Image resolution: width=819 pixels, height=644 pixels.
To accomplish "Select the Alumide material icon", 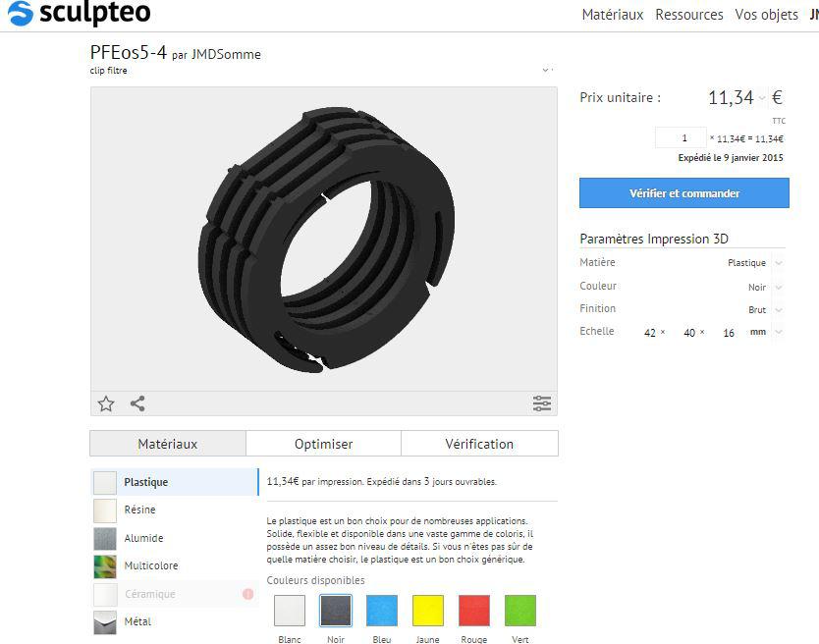I will click(105, 539).
